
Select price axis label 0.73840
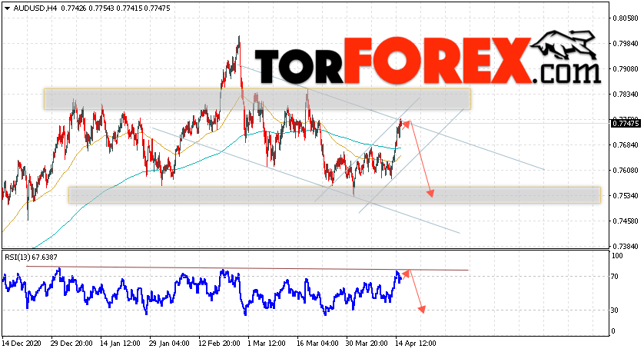pyautogui.click(x=626, y=247)
